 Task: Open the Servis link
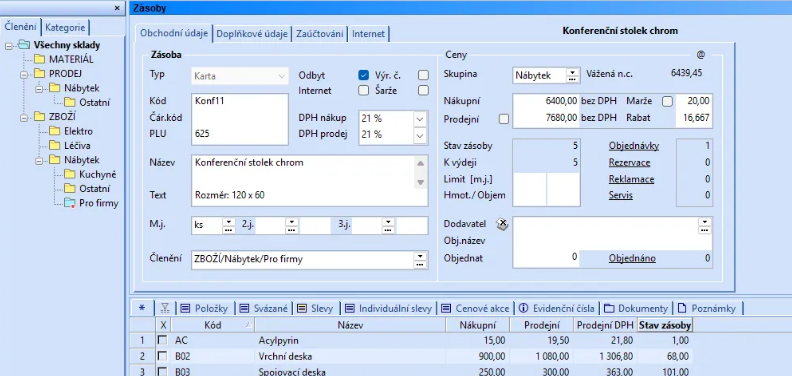click(x=621, y=195)
